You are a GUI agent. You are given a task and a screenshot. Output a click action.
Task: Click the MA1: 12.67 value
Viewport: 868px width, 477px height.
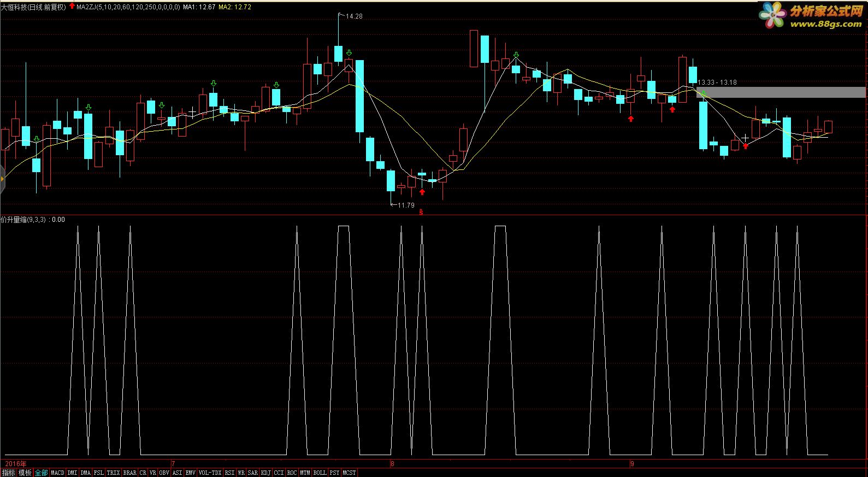(x=199, y=7)
